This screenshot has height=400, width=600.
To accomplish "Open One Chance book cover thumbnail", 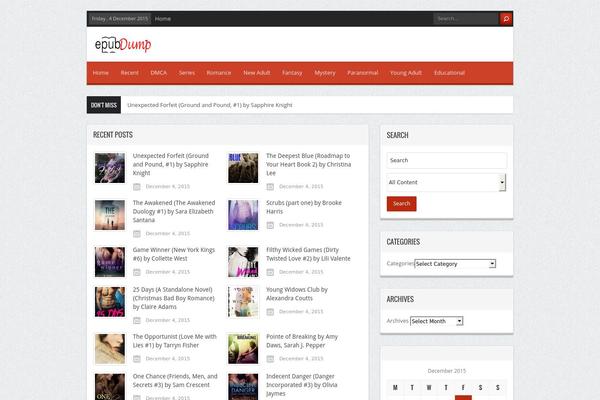I will [x=110, y=387].
